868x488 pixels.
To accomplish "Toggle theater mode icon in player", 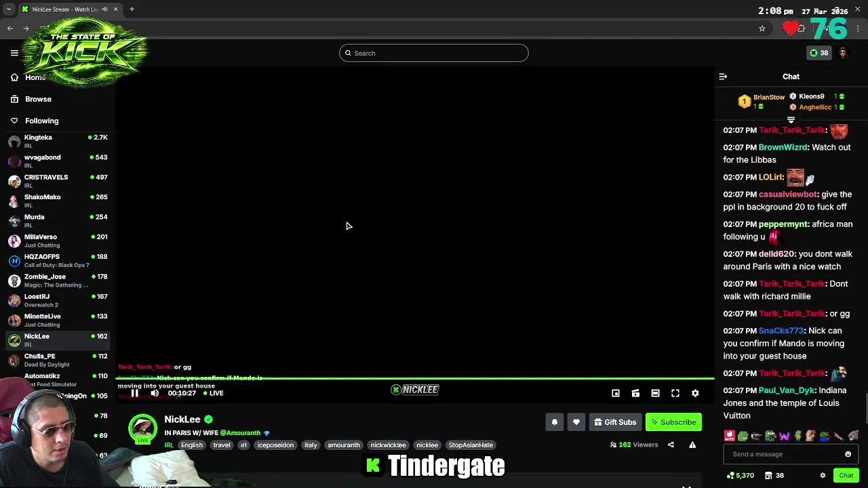I will pyautogui.click(x=655, y=393).
